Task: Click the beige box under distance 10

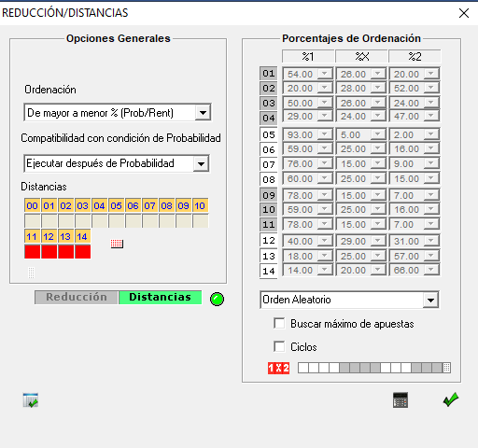Action: pos(201,220)
